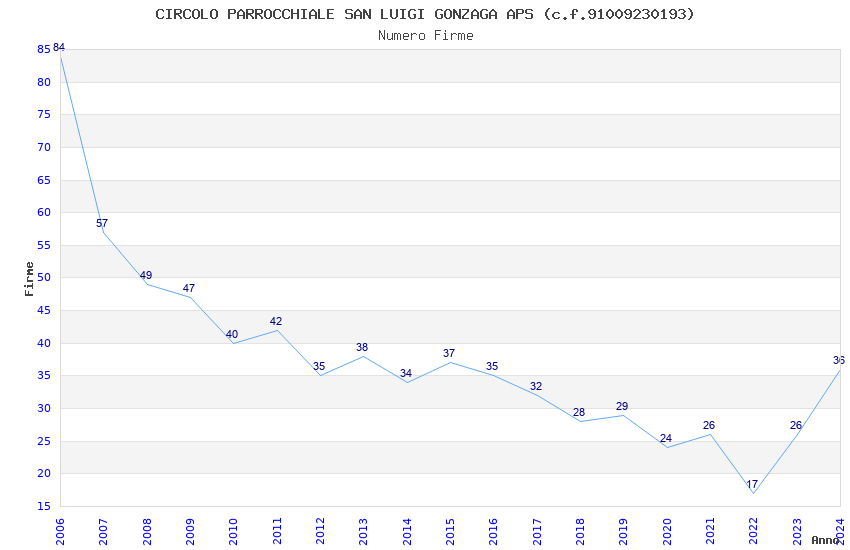Pick the y-axis tick label 50
This screenshot has width=850, height=550.
click(44, 277)
